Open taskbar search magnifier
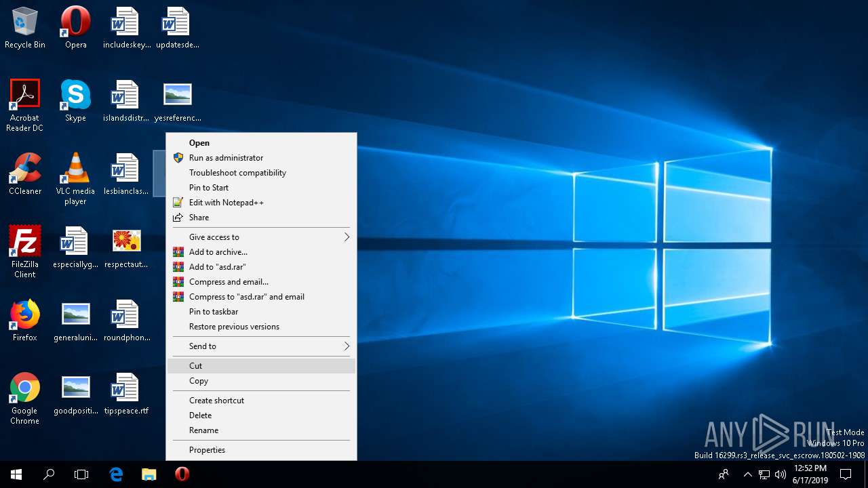This screenshot has height=488, width=868. click(49, 474)
